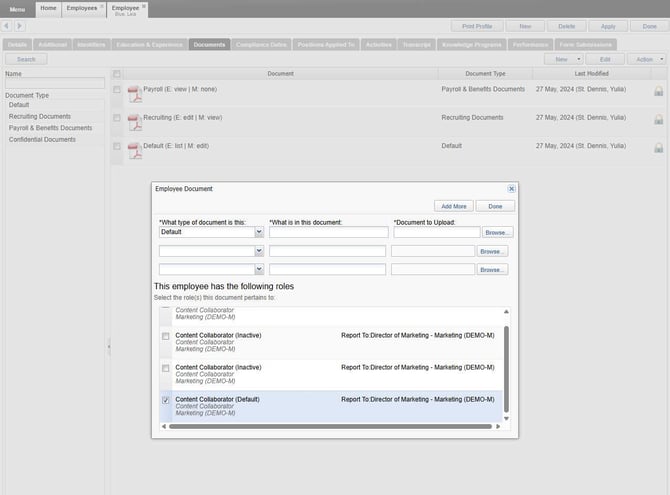The height and width of the screenshot is (495, 670).
Task: Uncheck the Content Collaborator (Default) role
Action: (x=166, y=399)
